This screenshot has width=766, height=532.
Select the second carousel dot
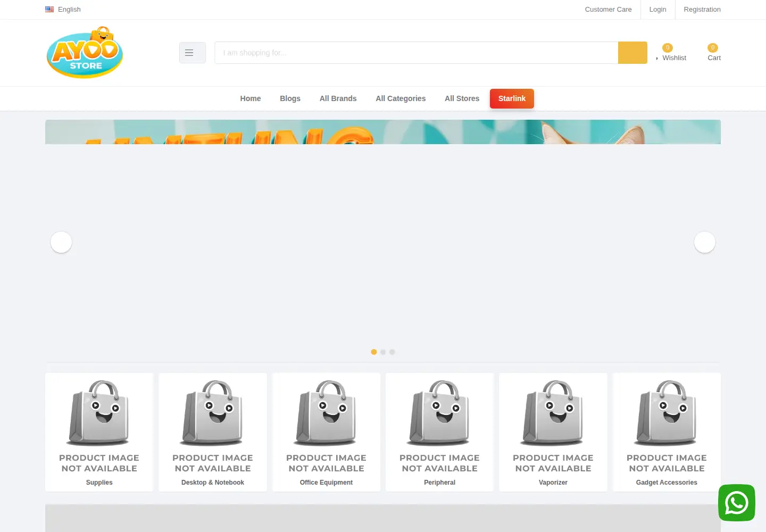[x=383, y=352]
